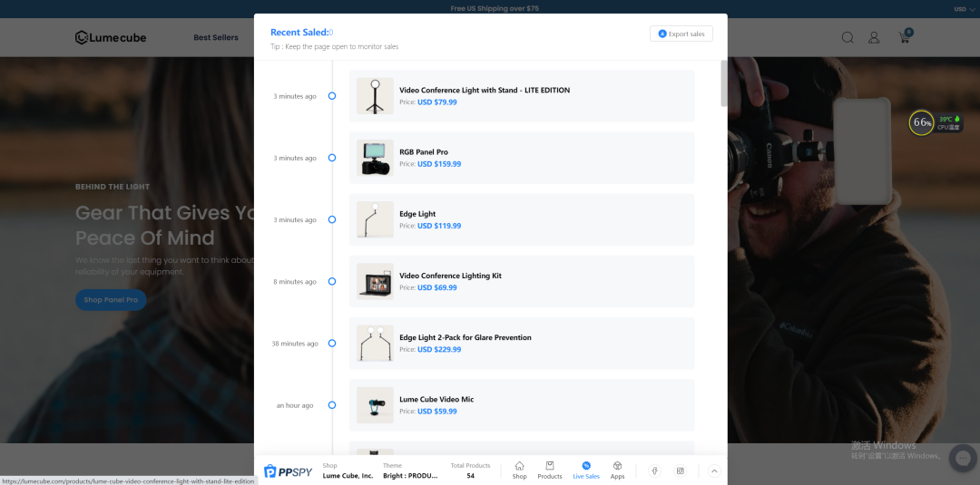This screenshot has width=980, height=485.
Task: Click Free US Shipping over $75 banner
Action: pyautogui.click(x=495, y=9)
